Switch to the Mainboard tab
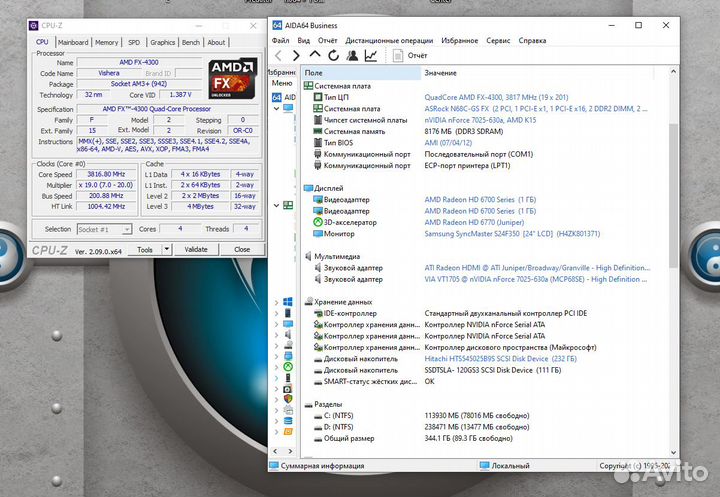This screenshot has height=497, width=720. pos(72,42)
